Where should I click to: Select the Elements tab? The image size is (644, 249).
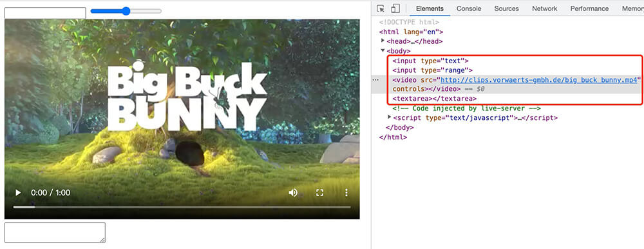pyautogui.click(x=430, y=8)
